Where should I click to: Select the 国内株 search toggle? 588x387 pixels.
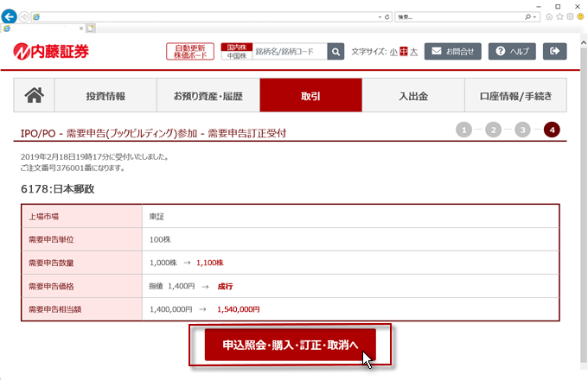pos(237,48)
